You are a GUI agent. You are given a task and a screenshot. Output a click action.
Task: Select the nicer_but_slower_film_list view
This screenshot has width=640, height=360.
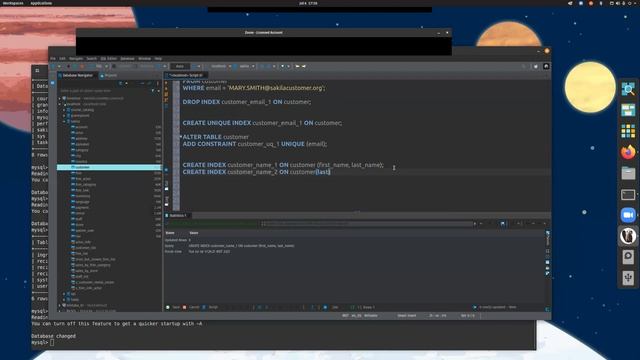pos(95,259)
